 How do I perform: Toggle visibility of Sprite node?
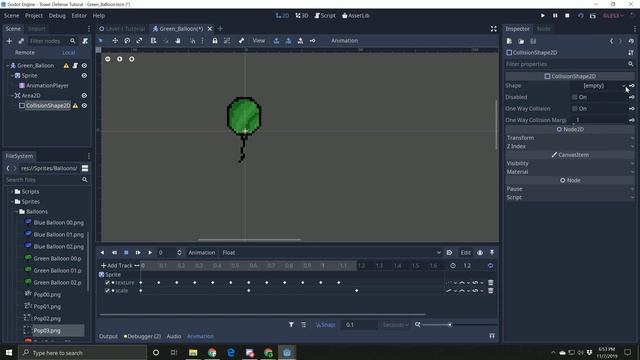(x=84, y=76)
